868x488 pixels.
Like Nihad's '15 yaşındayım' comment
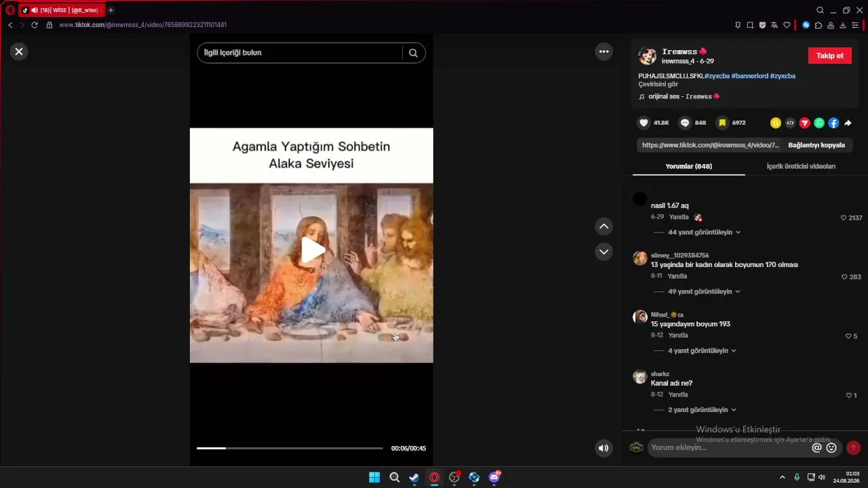(x=848, y=336)
